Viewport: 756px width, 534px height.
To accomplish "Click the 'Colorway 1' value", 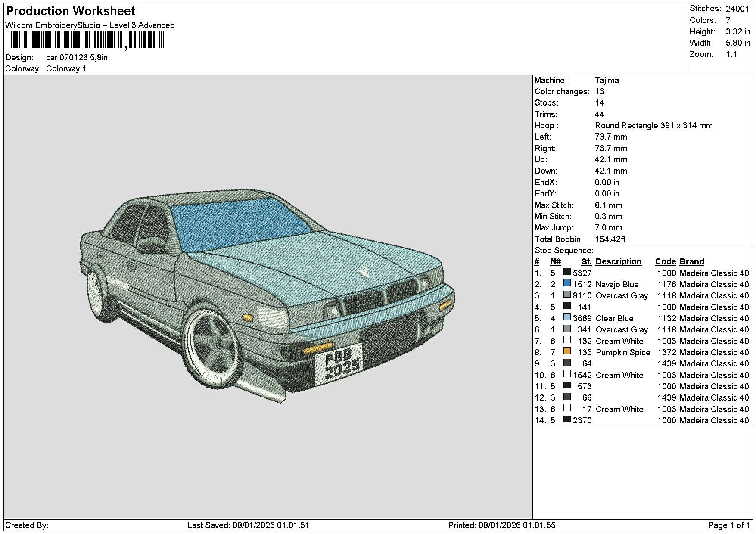I will pyautogui.click(x=66, y=69).
